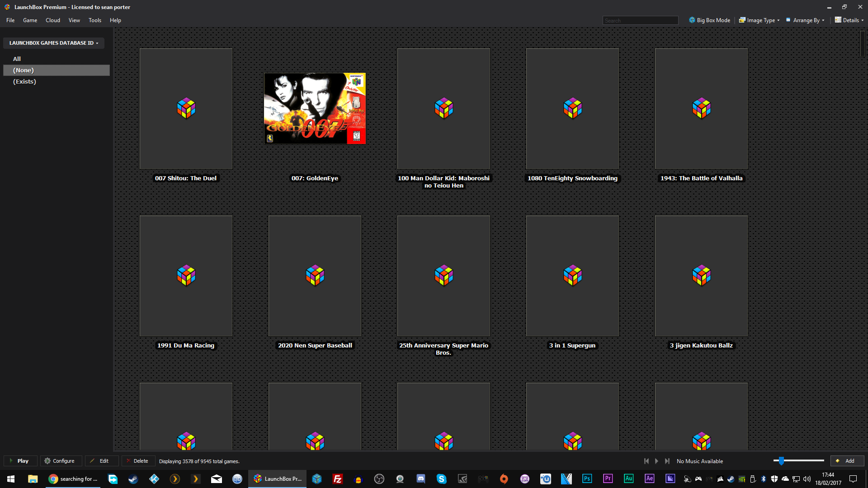Click the vertical scrollbar of games grid
This screenshot has width=868, height=488.
click(863, 43)
